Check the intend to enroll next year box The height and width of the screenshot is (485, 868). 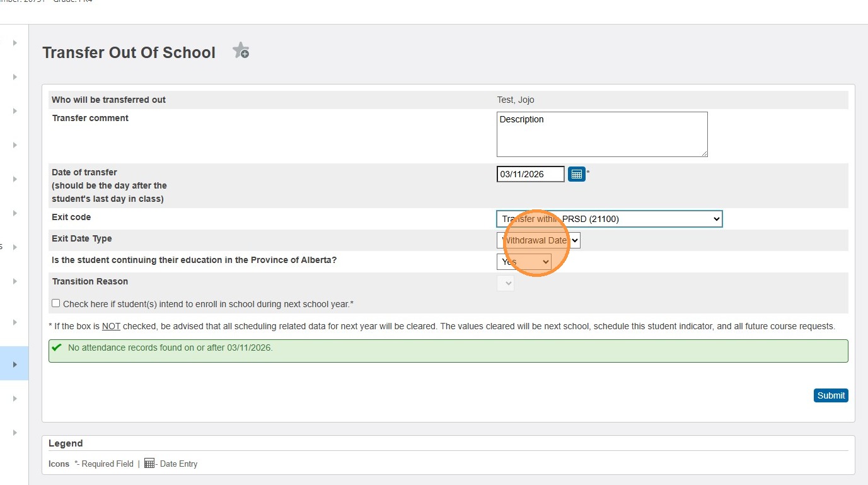[56, 303]
